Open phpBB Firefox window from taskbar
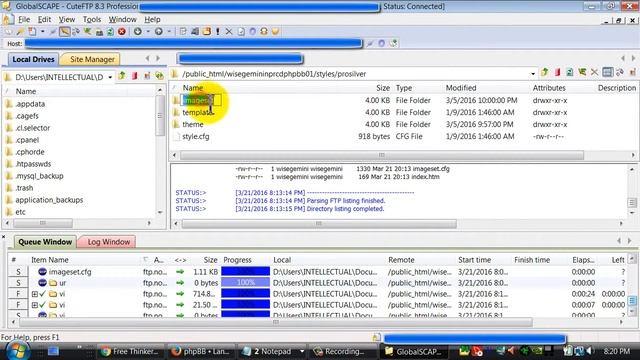The height and width of the screenshot is (360, 640). tap(200, 351)
